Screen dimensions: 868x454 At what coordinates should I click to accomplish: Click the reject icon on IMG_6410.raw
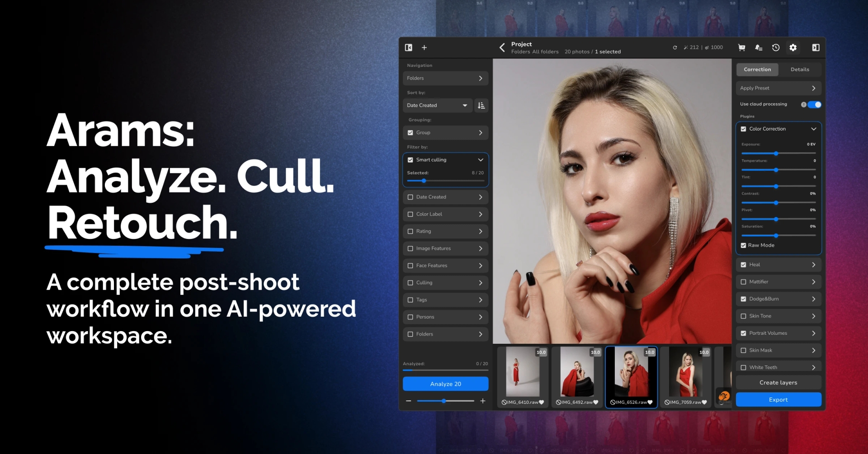[504, 402]
